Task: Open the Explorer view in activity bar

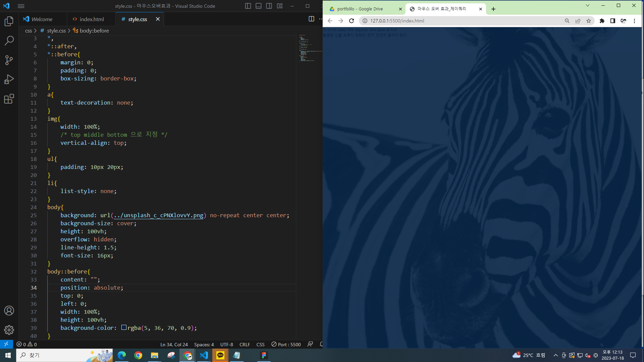Action: pos(9,21)
